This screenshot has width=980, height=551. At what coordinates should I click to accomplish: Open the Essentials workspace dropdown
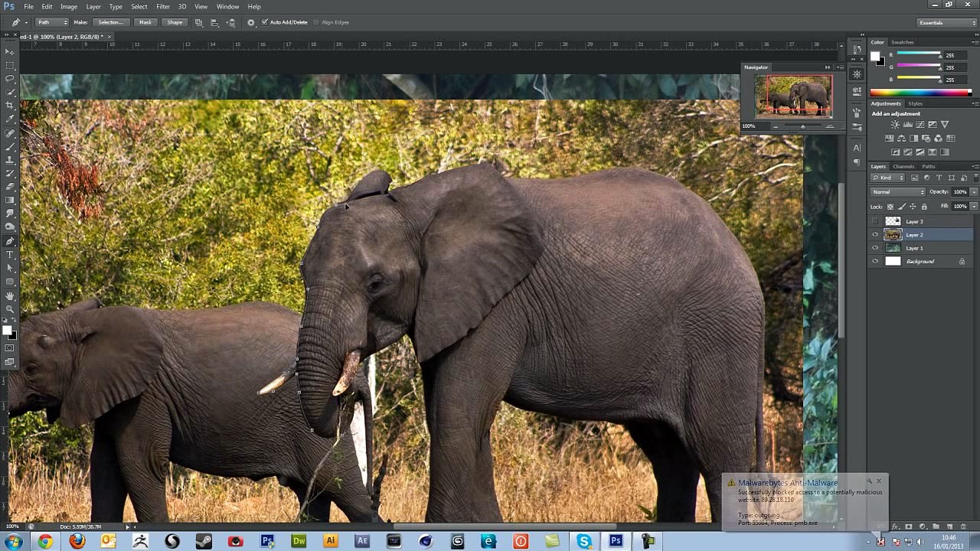coord(947,23)
